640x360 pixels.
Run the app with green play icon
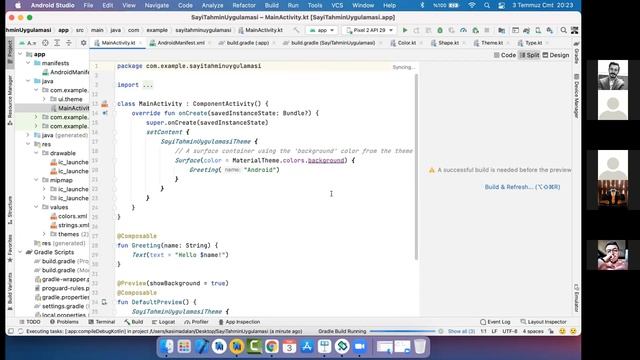pos(405,30)
